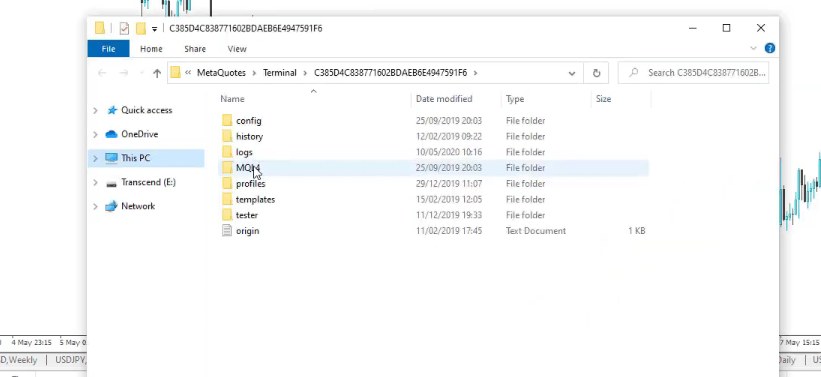Screen dimensions: 821x377
Task: Go to MetaQuotes in the address path
Action: pos(221,73)
